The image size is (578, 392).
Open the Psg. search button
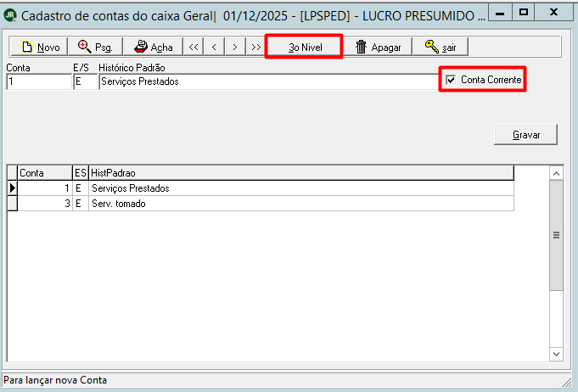[95, 47]
